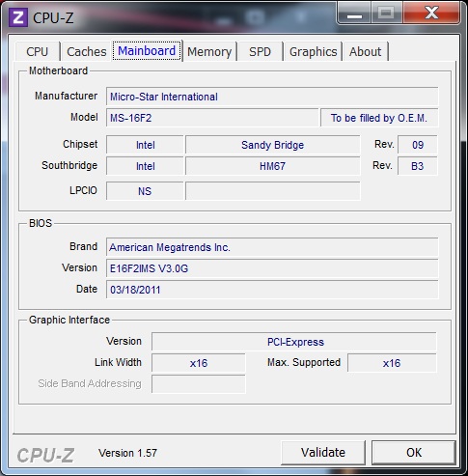The image size is (468, 476).
Task: Select the PCI-Express graphic interface version
Action: pyautogui.click(x=294, y=342)
